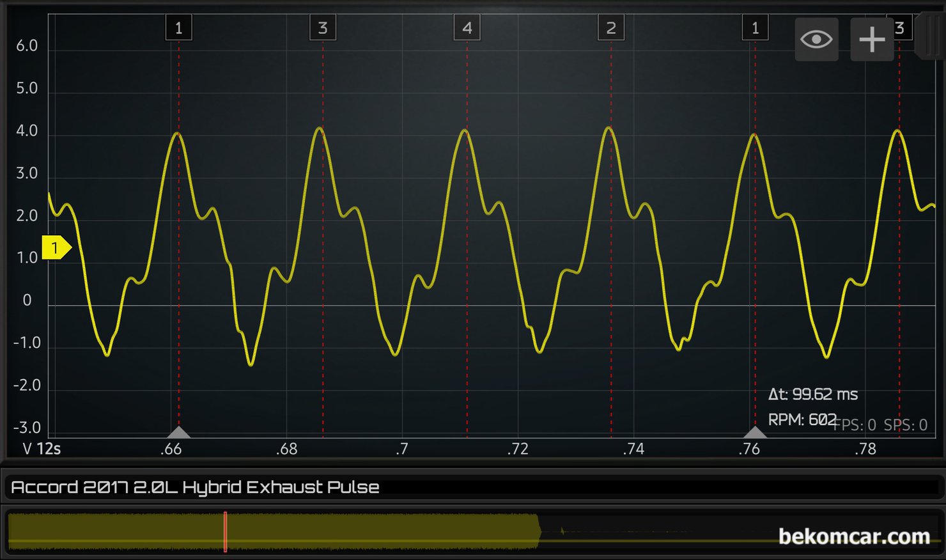946x560 pixels.
Task: Select cylinder marker 3 left of marker 4
Action: click(x=323, y=28)
